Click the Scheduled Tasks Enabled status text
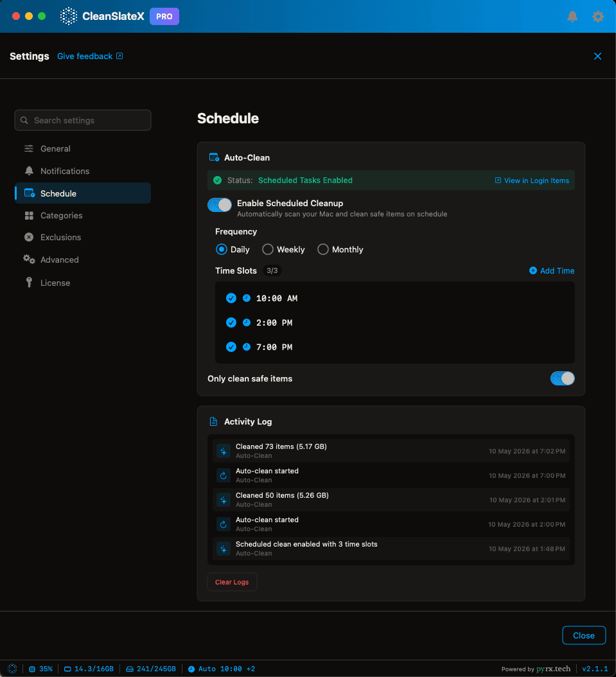 305,180
